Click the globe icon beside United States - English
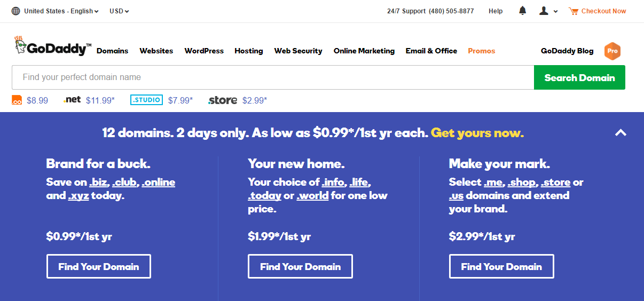The width and height of the screenshot is (644, 301). pyautogui.click(x=15, y=11)
